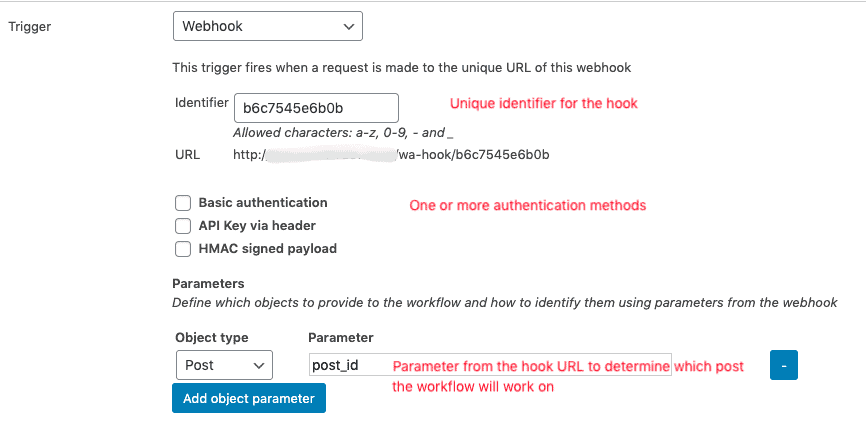Focus the Identifier text field
The width and height of the screenshot is (866, 435).
coord(316,108)
